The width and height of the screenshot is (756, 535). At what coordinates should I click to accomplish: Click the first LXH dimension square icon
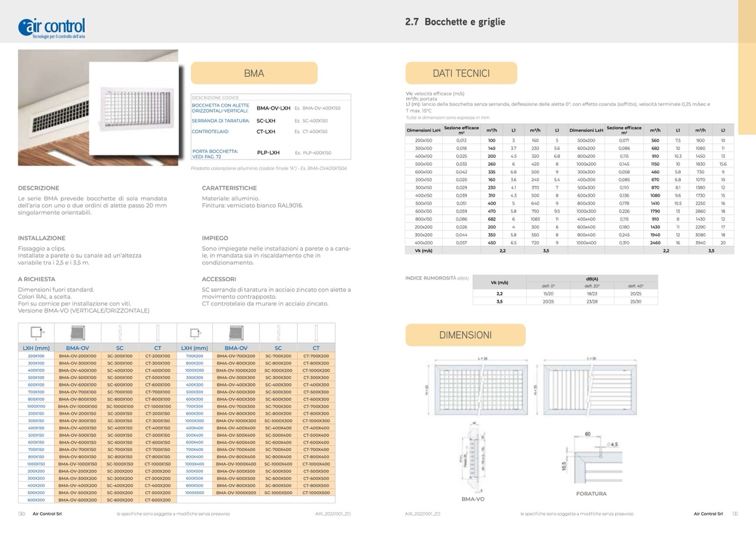[36, 333]
